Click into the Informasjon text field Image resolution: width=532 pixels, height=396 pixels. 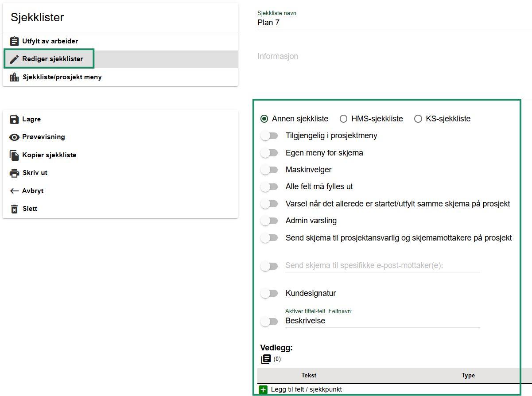coord(390,57)
